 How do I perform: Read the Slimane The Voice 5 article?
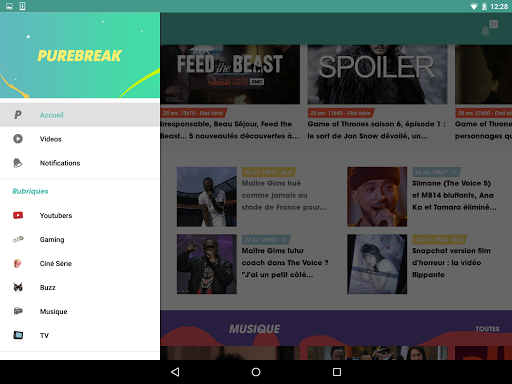[454, 195]
